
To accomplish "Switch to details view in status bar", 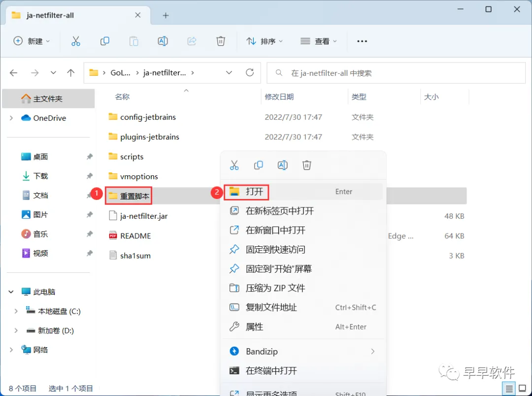I will pos(509,388).
